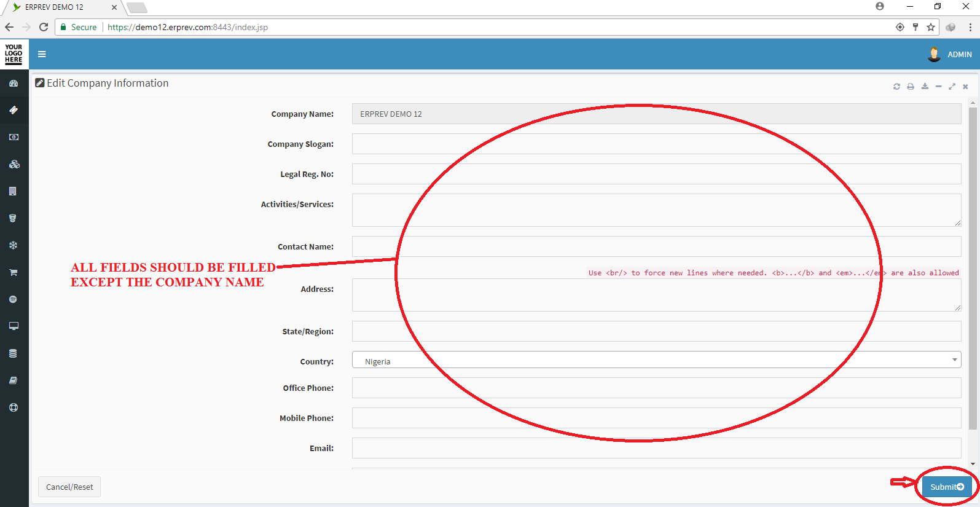Close the ERPREV DEMO 12 browser tab
Screen dimensions: 980x507
114,7
